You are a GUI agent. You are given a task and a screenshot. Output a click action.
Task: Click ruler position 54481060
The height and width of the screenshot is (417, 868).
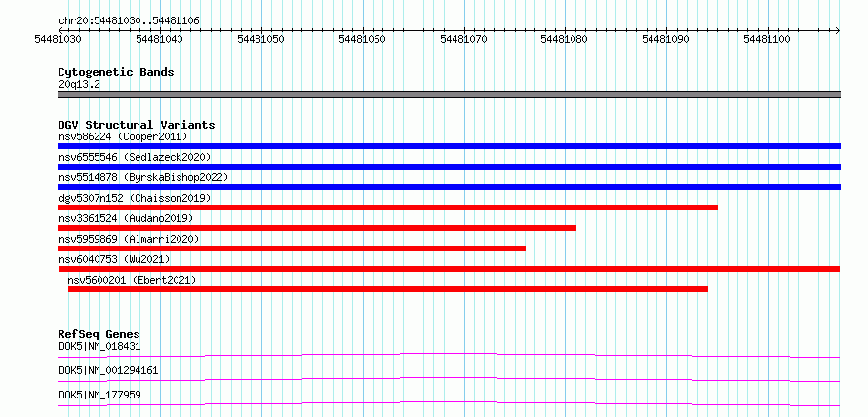click(x=362, y=39)
